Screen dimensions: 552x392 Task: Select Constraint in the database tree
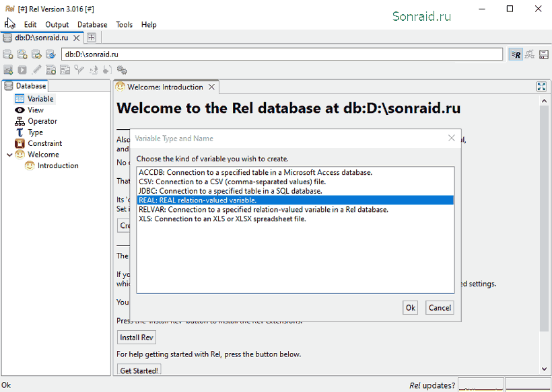[x=38, y=143]
